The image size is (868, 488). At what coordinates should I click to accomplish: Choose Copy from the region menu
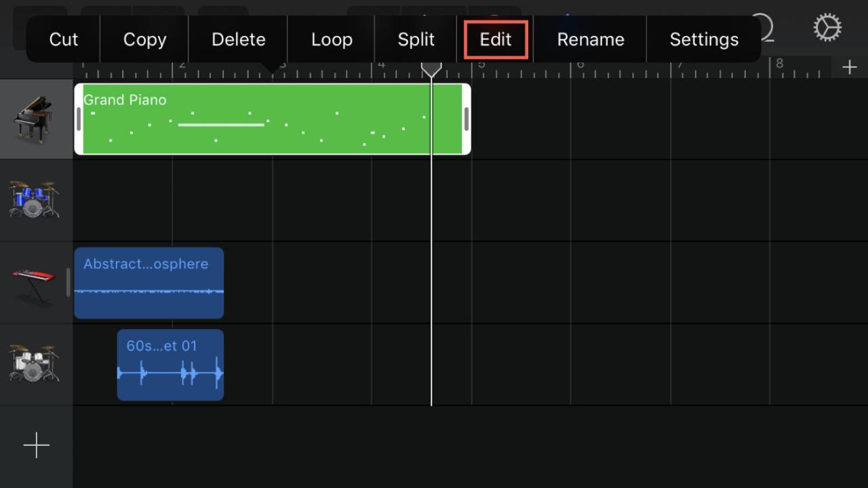click(144, 39)
